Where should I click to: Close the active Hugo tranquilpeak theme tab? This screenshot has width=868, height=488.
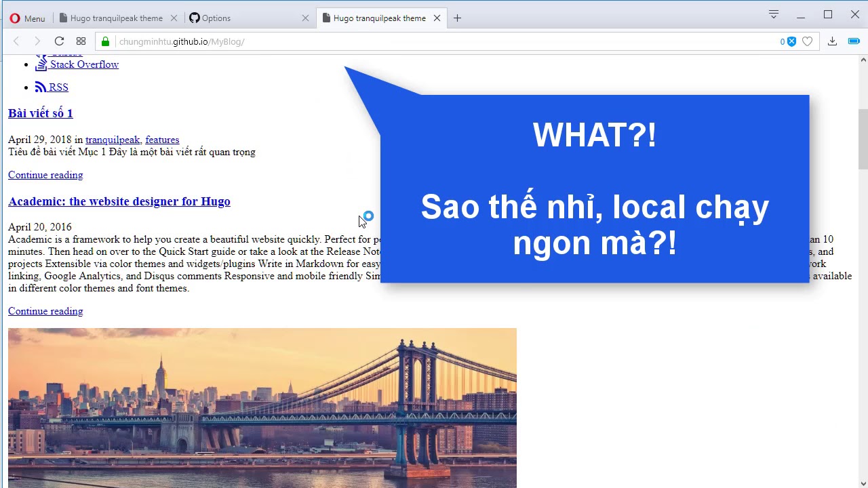click(x=437, y=18)
